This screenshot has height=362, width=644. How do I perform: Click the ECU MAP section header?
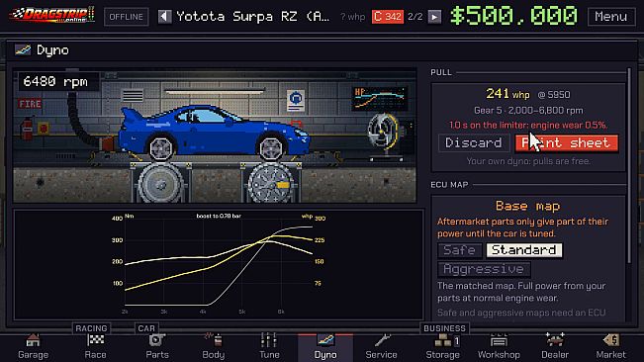pyautogui.click(x=449, y=185)
